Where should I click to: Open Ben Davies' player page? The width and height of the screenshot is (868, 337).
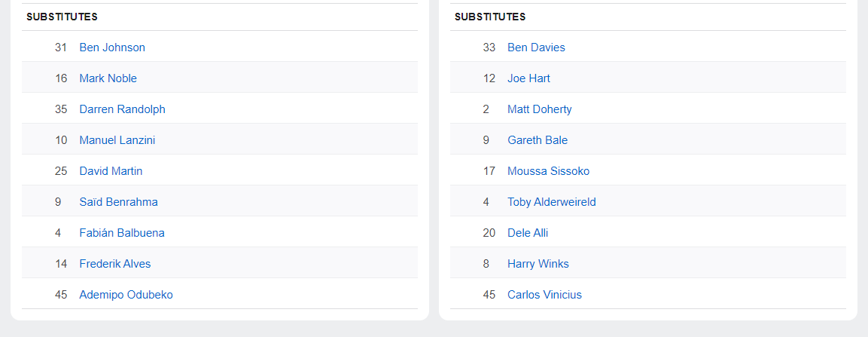536,47
